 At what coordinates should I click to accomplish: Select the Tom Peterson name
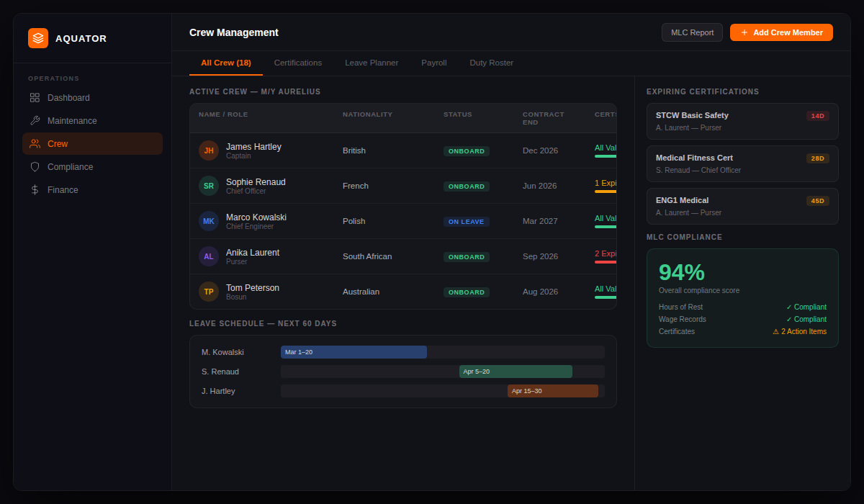coord(253,288)
